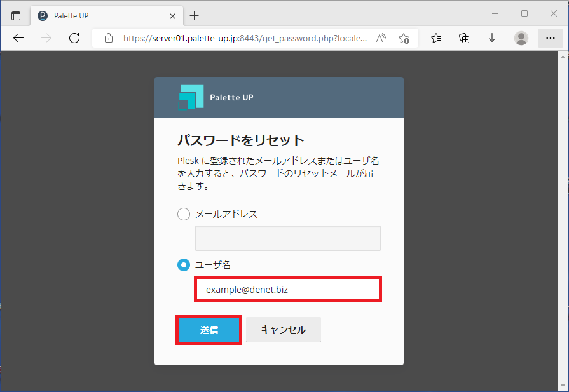Open the Collections panel
The image size is (569, 392).
point(464,38)
